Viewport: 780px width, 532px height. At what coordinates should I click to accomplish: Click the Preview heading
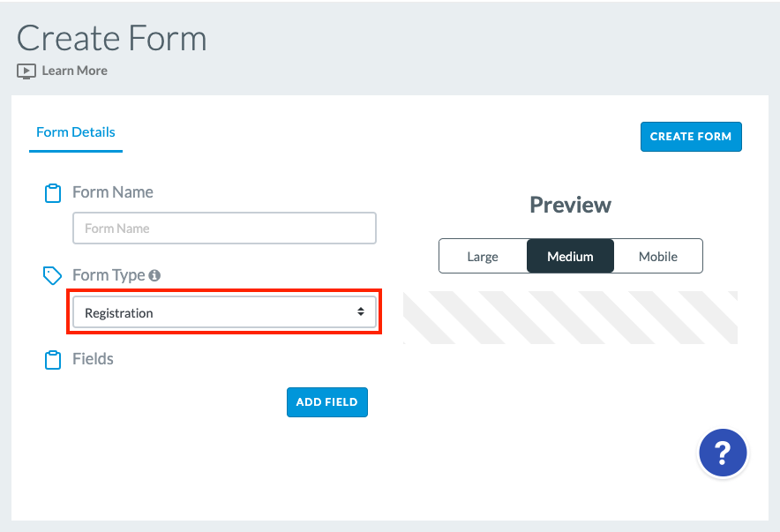[571, 205]
